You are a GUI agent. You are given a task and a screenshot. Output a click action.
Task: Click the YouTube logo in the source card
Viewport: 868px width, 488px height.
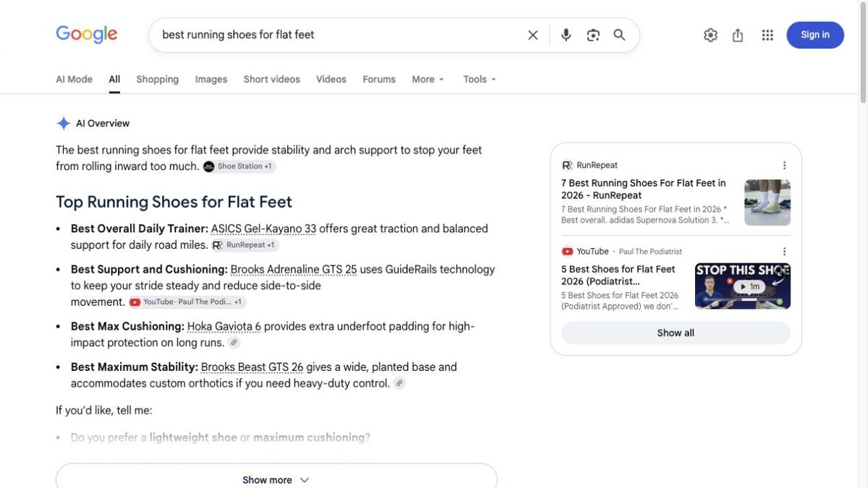[567, 252]
